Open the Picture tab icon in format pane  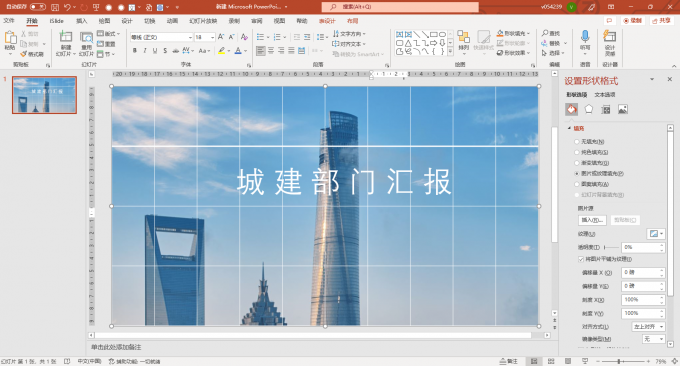(x=623, y=110)
